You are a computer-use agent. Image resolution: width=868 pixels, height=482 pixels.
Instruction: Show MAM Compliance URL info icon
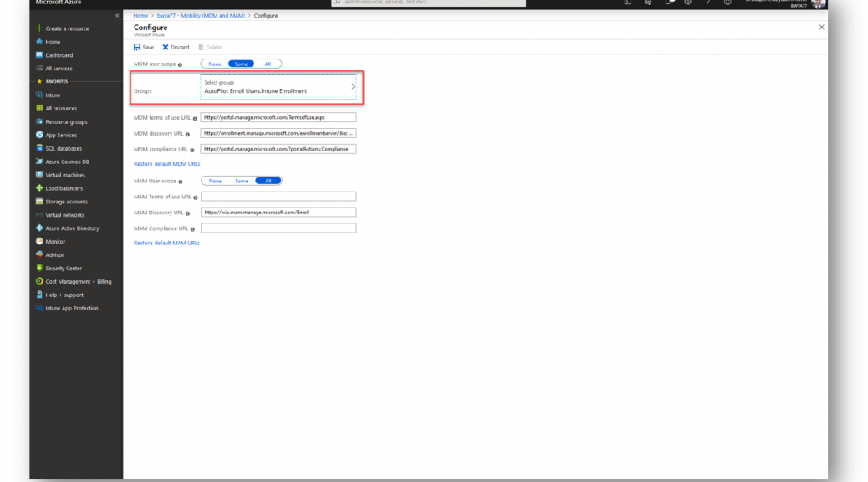[192, 228]
